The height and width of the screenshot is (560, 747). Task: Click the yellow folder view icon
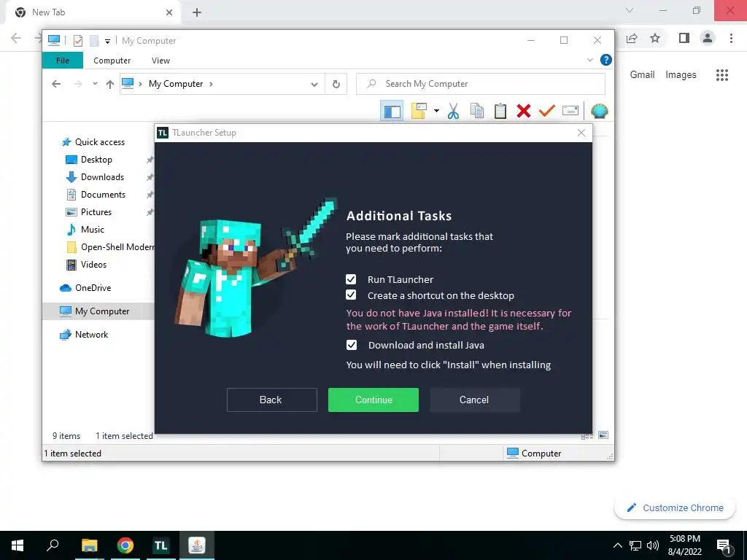pos(419,111)
